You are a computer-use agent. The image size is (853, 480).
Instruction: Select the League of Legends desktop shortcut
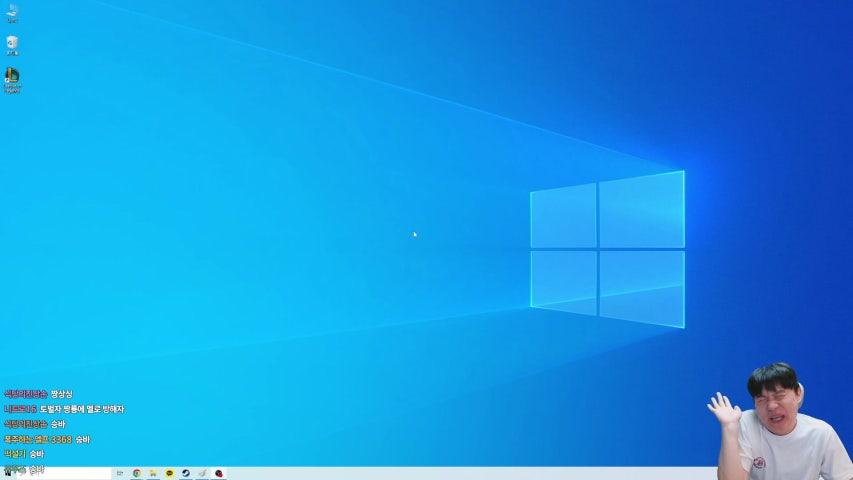click(x=12, y=80)
